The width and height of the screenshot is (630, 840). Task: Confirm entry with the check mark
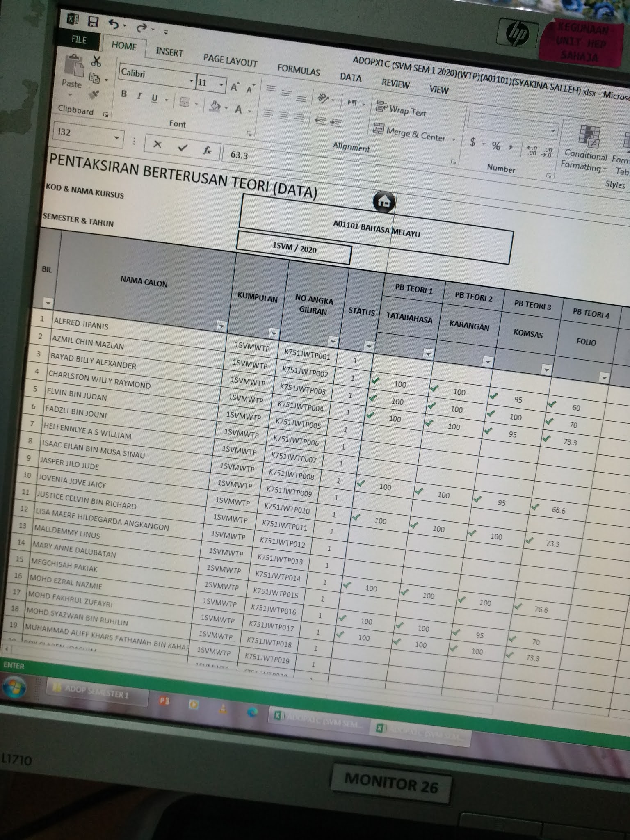pos(183,147)
